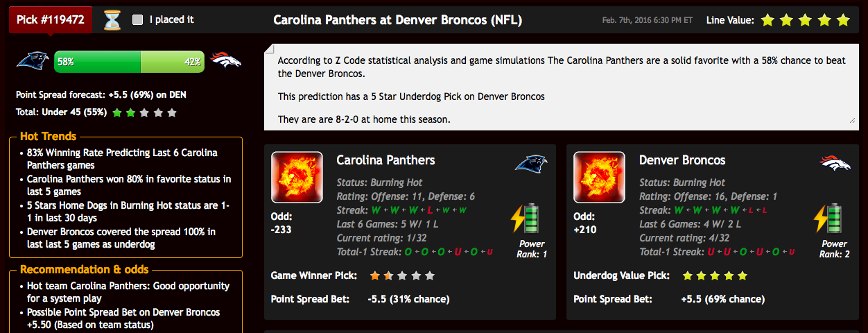
Task: Click Carolina Panthers power rank battery icon
Action: (x=526, y=218)
